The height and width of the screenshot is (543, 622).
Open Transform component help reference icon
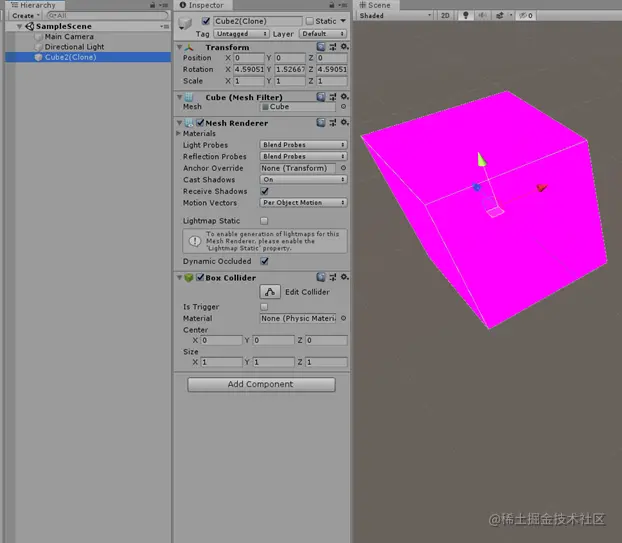tap(321, 47)
